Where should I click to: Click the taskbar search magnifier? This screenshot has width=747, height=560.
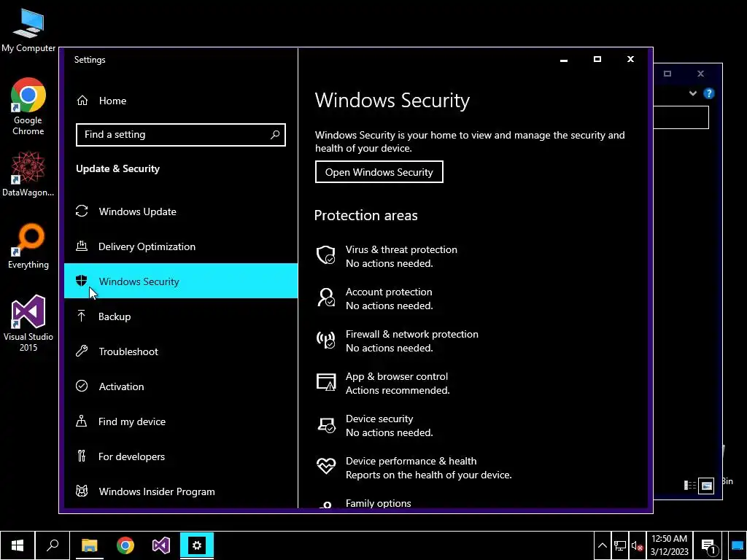coord(53,545)
